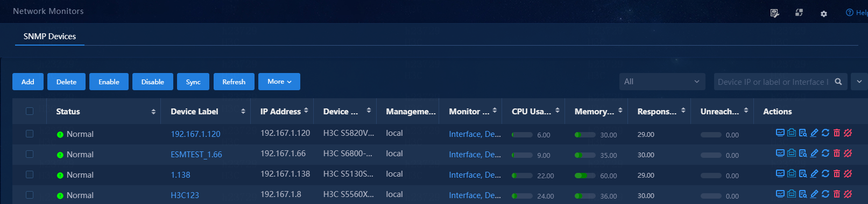Click the delete trash icon for 192.167.1.120
This screenshot has height=204, width=868.
coord(836,133)
